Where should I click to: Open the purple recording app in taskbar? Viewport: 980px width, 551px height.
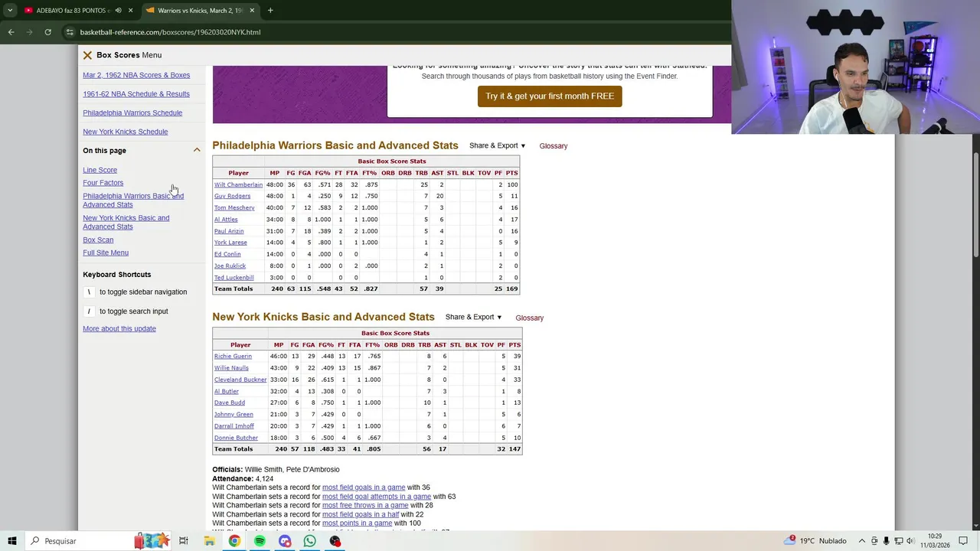coord(285,541)
